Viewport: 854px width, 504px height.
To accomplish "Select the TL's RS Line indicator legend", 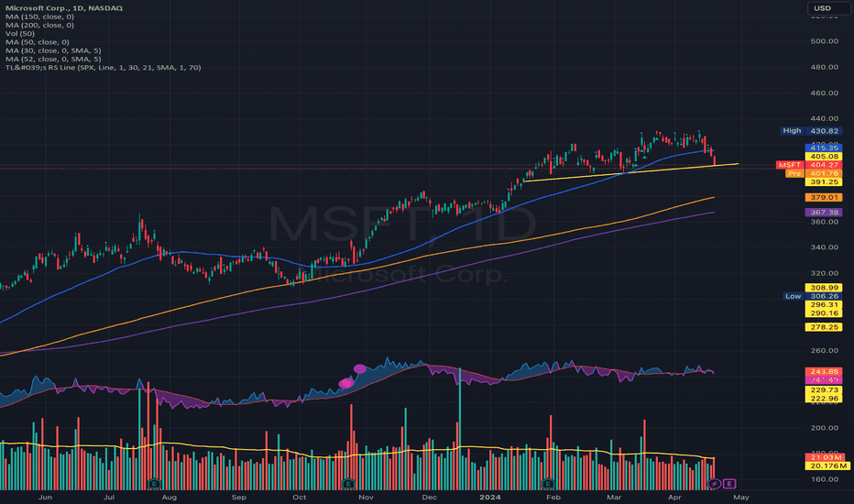I will point(103,68).
